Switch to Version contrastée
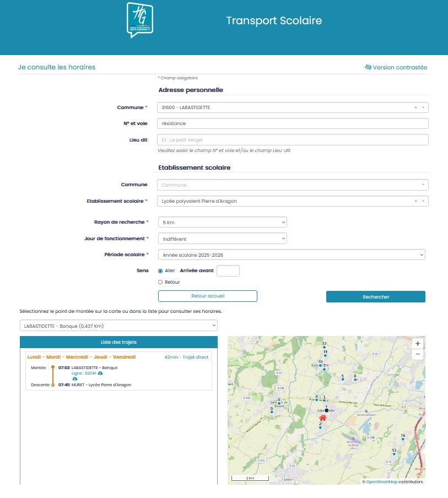The height and width of the screenshot is (498, 448). 396,67
